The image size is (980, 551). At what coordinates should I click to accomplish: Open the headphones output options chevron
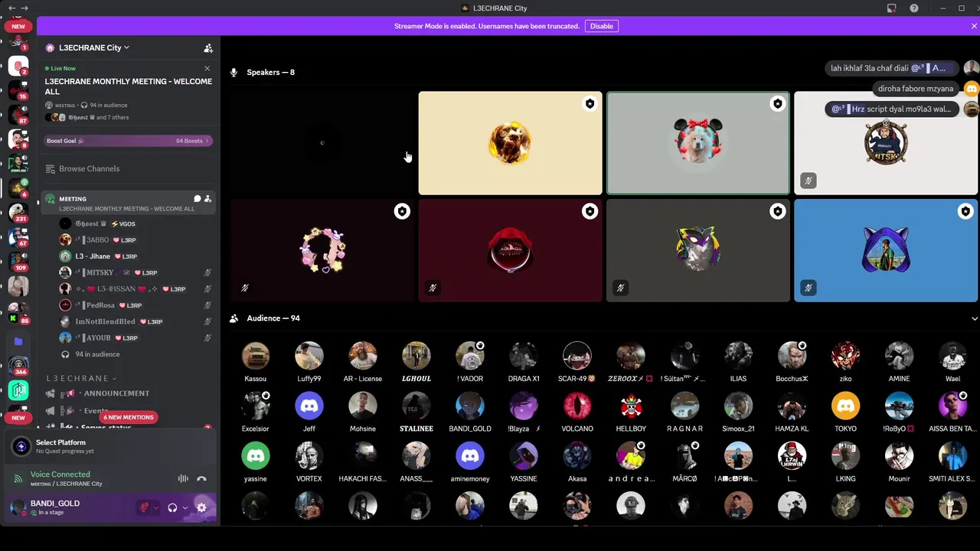pyautogui.click(x=185, y=507)
